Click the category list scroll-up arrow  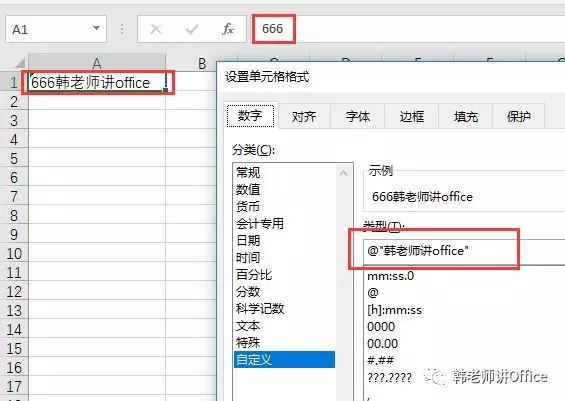click(x=344, y=173)
